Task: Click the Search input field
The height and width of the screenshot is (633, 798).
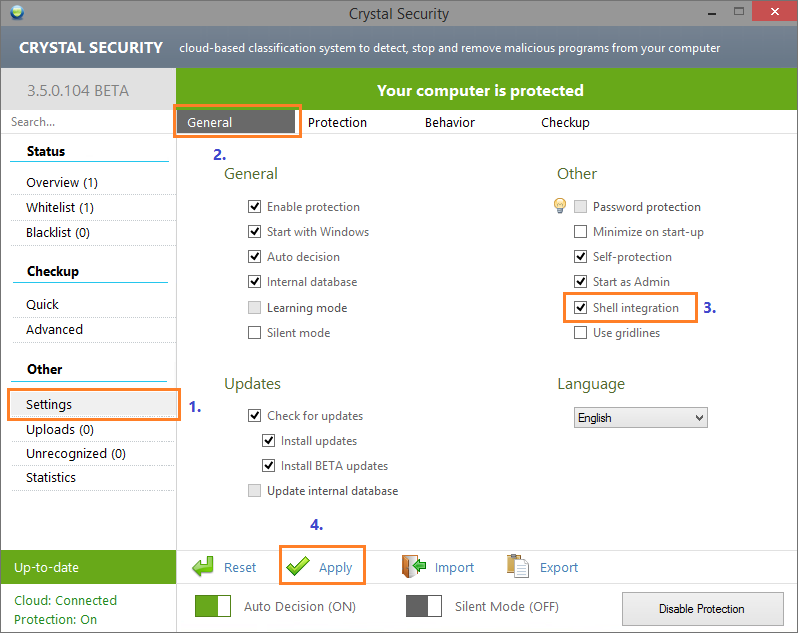Action: [x=88, y=122]
